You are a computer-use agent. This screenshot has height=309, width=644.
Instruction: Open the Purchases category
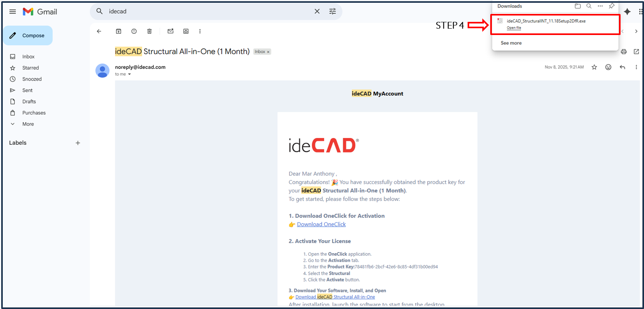coord(34,113)
